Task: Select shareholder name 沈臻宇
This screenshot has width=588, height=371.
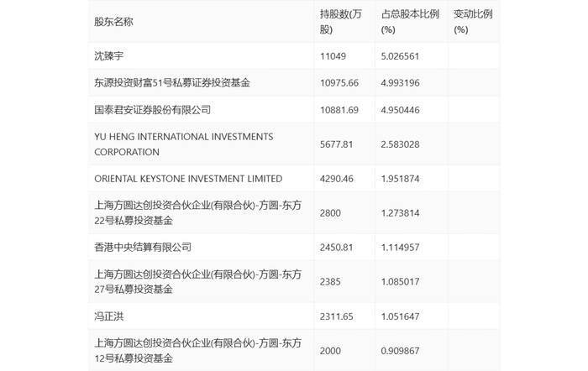Action: coord(108,56)
